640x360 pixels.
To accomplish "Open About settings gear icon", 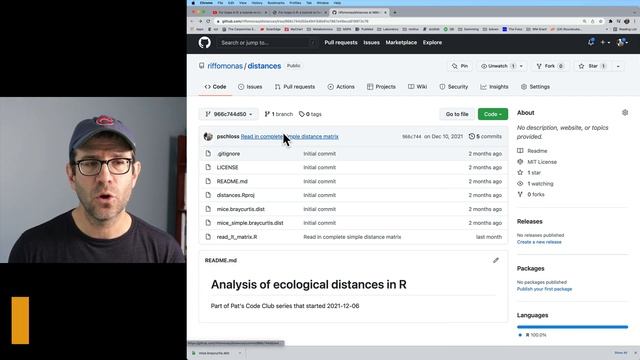I will [x=625, y=112].
